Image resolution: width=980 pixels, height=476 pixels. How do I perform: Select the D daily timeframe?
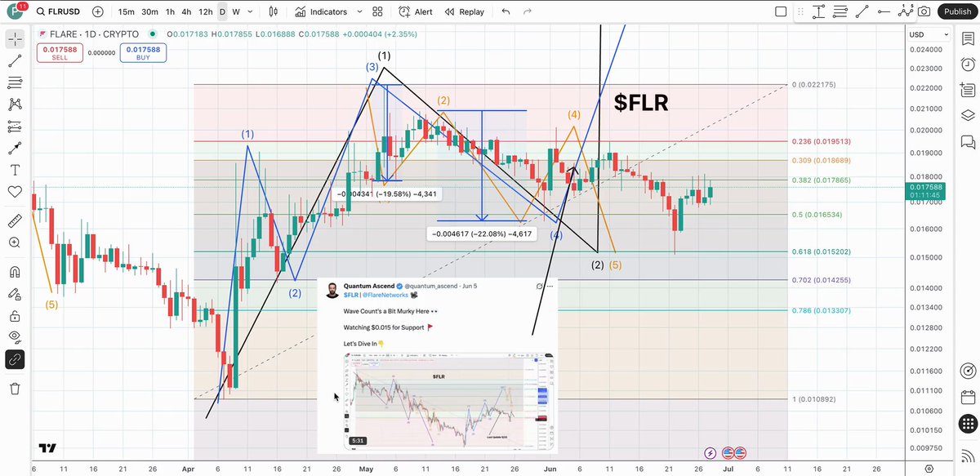pyautogui.click(x=222, y=12)
